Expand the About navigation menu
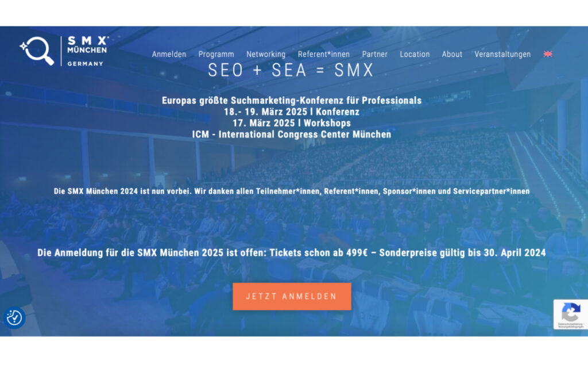Viewport: 588px width, 368px height. coord(452,54)
